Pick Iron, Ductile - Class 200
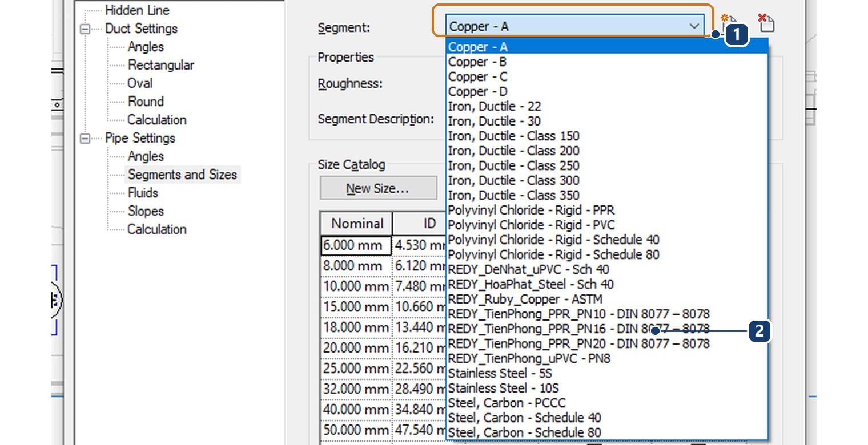 607,151
